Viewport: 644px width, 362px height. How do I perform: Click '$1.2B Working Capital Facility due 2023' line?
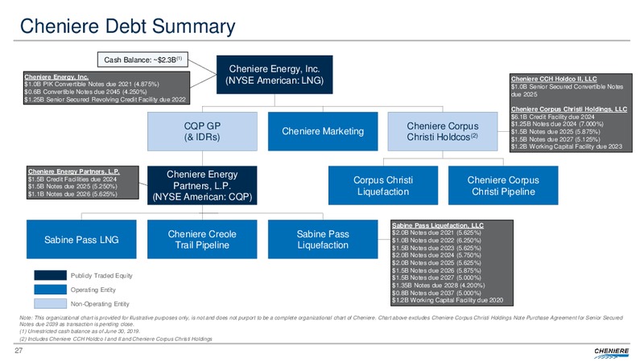coord(567,146)
